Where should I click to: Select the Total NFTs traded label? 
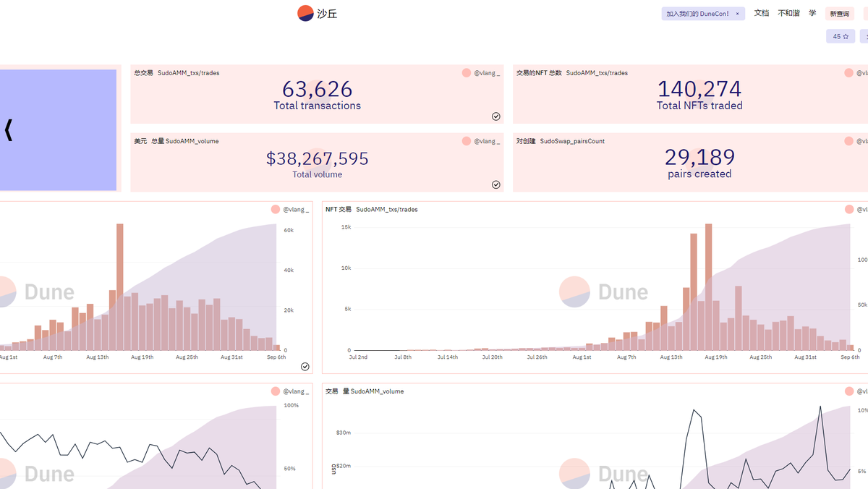coord(699,106)
